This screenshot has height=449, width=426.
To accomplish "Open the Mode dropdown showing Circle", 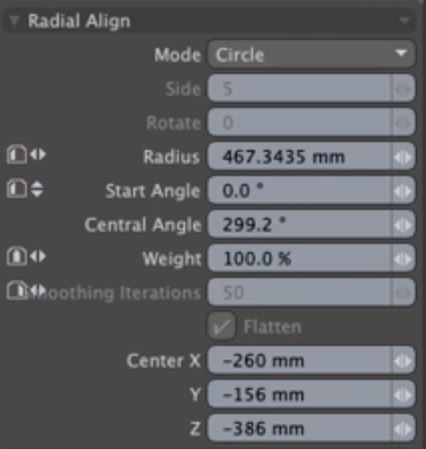I will [x=311, y=54].
